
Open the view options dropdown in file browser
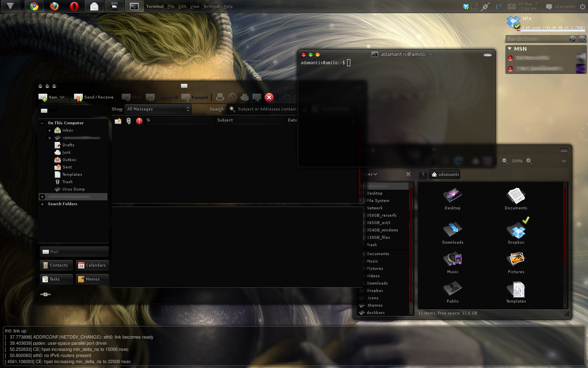tap(564, 161)
